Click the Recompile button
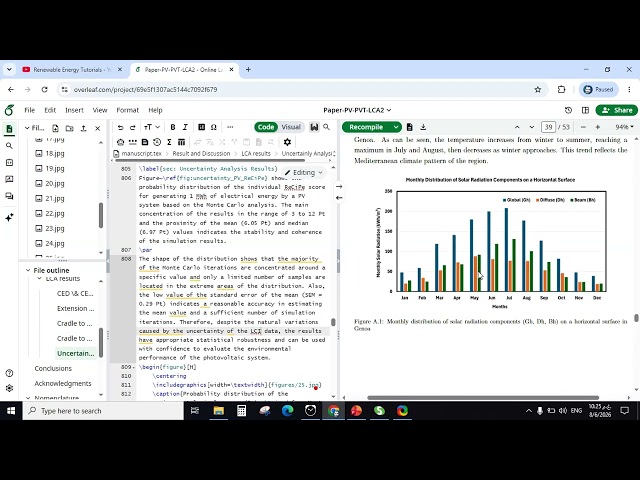Screen dimensions: 640x480 (366, 127)
